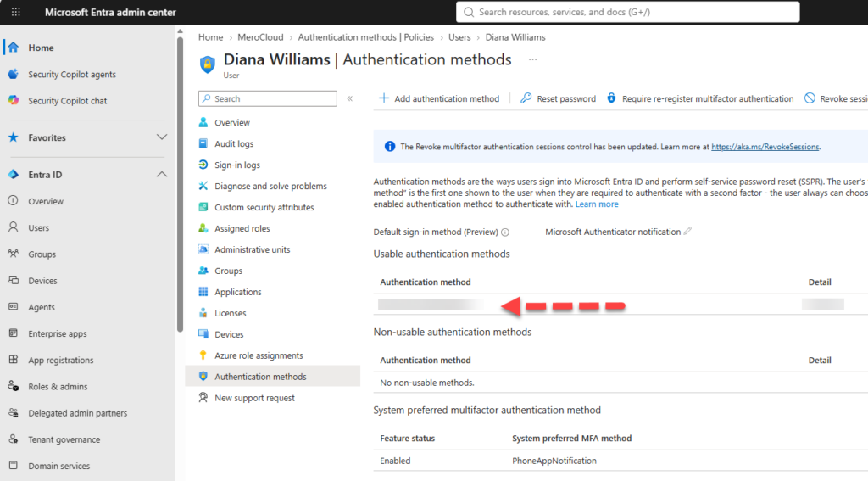Click Groups in the user resource menu
868x481 pixels.
[x=229, y=271]
